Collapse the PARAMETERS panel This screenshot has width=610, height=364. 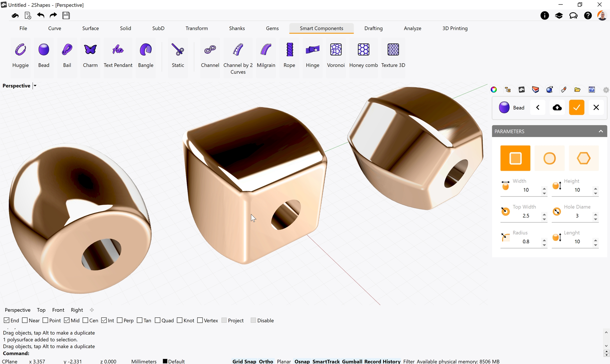click(601, 131)
